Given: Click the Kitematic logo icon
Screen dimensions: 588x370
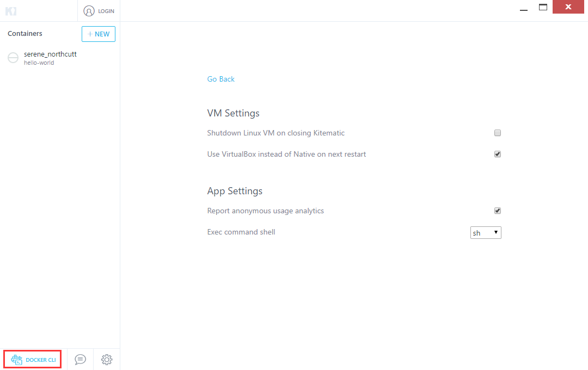Looking at the screenshot, I should point(11,11).
